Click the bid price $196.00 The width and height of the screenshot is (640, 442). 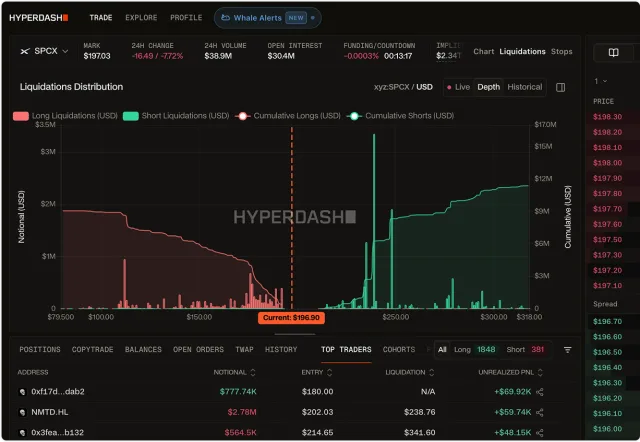coord(607,429)
